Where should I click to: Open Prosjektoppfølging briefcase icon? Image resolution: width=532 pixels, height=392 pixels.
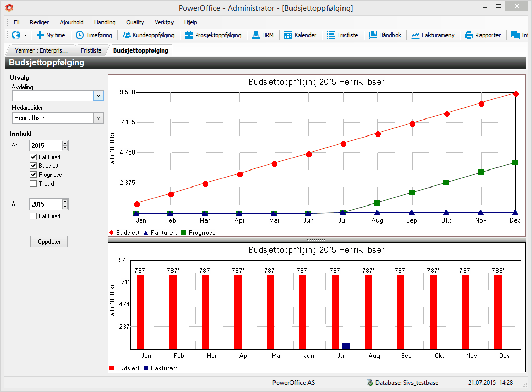point(188,35)
